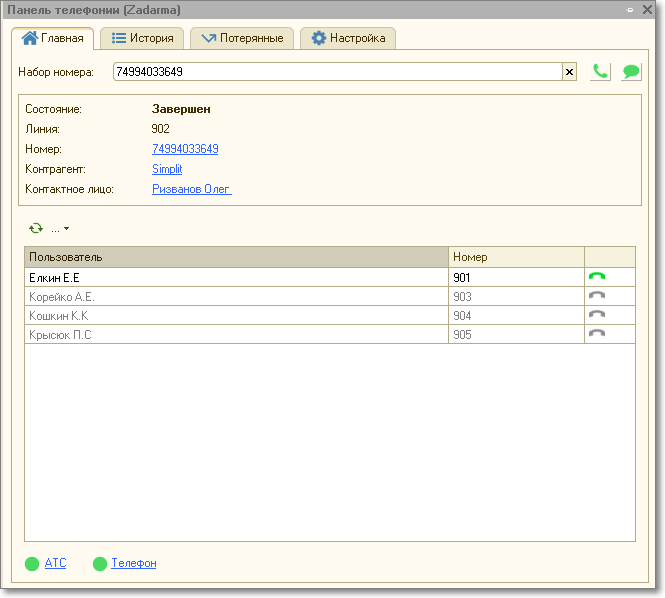Screen dimensions: 665x598
Task: Call Елкин Е.Е via green handset icon
Action: click(x=597, y=277)
